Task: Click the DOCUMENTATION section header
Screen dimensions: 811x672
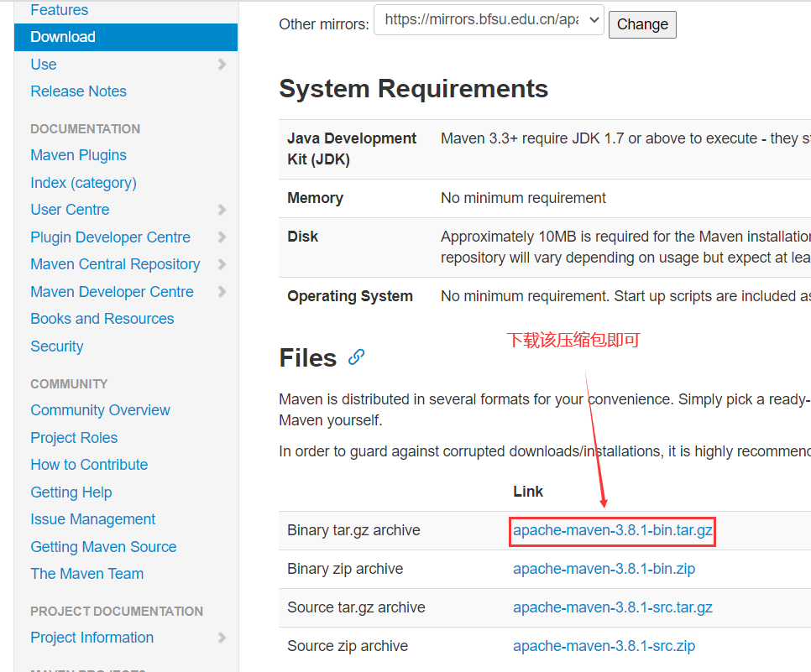Action: tap(86, 129)
